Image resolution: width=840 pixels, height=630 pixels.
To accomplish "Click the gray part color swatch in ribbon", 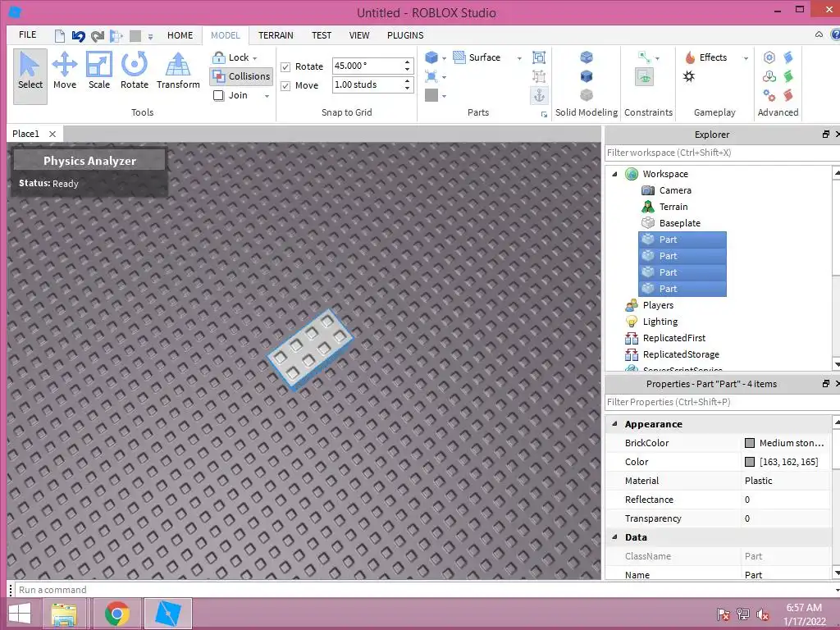I will (431, 95).
